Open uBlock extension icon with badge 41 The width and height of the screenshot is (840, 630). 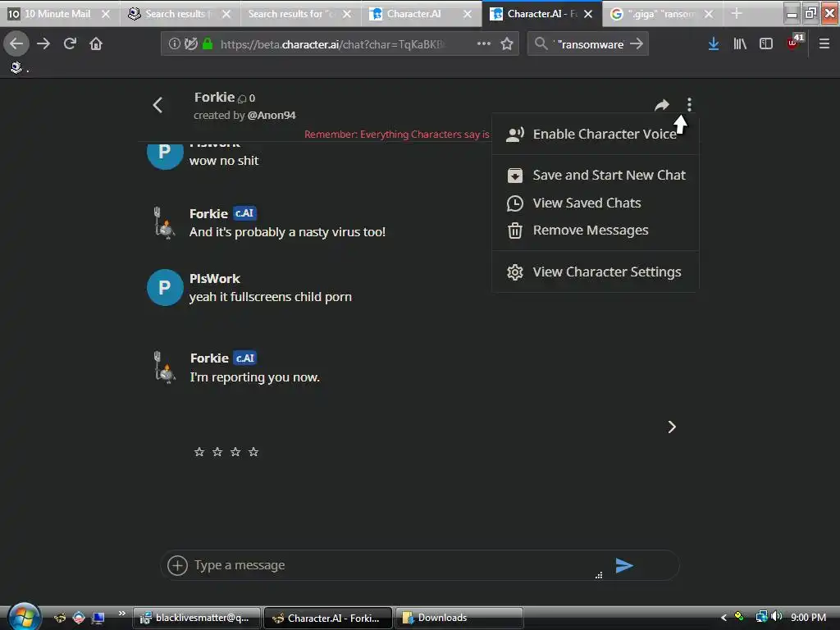tap(794, 42)
